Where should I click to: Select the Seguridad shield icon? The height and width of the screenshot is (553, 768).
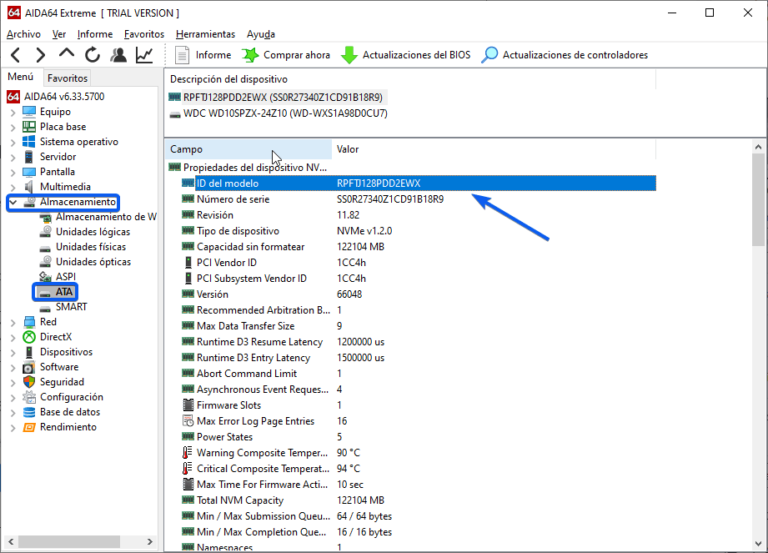tap(29, 382)
